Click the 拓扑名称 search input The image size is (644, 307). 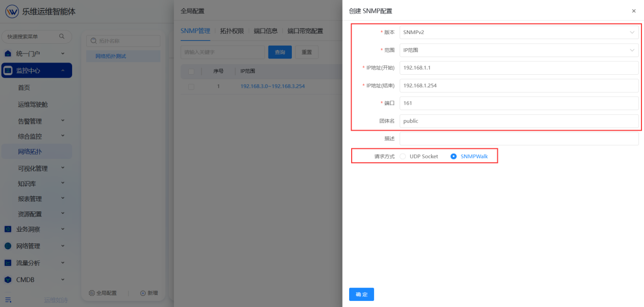(123, 41)
